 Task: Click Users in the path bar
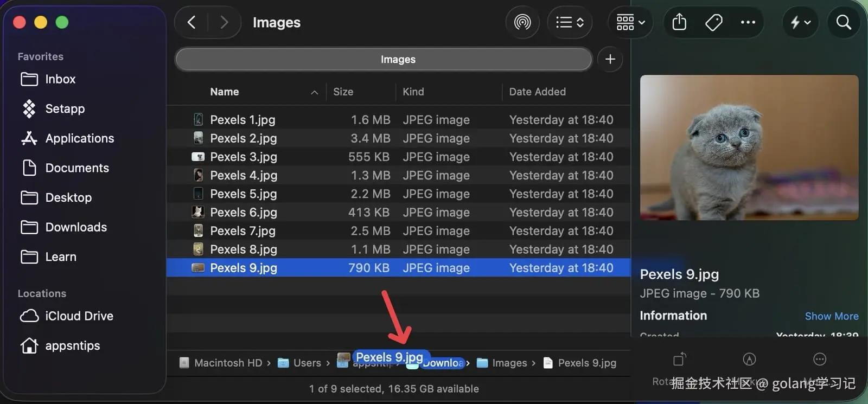point(307,363)
